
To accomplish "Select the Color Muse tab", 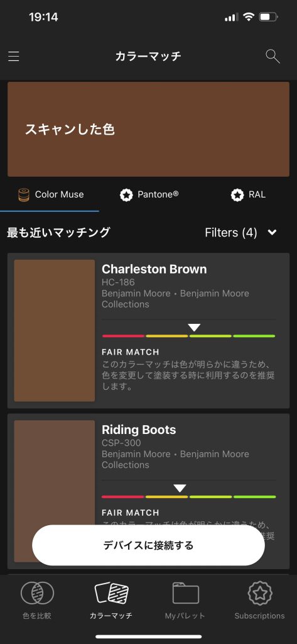I will [x=50, y=195].
